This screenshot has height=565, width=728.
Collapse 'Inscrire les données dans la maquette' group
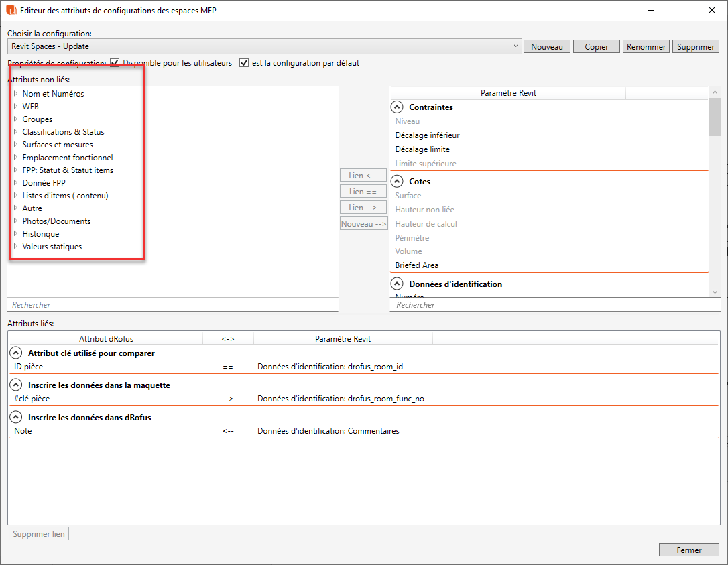click(15, 385)
